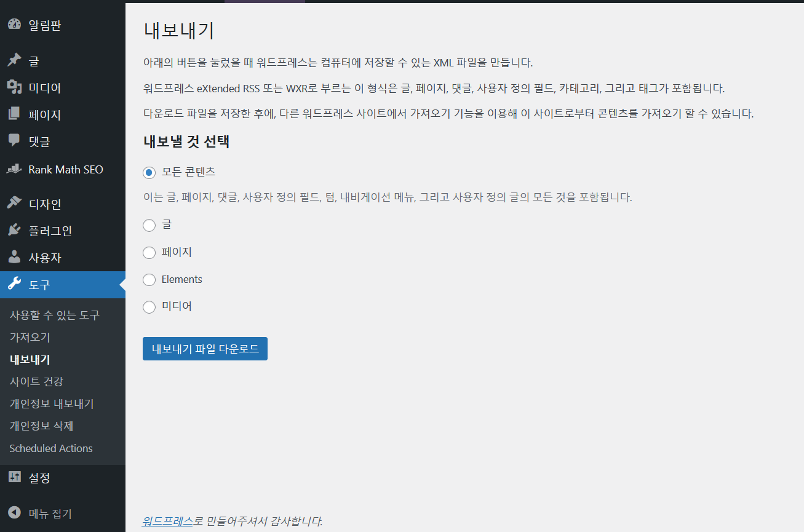Image resolution: width=804 pixels, height=532 pixels.
Task: Click the 페이지 pages icon
Action: 14,114
